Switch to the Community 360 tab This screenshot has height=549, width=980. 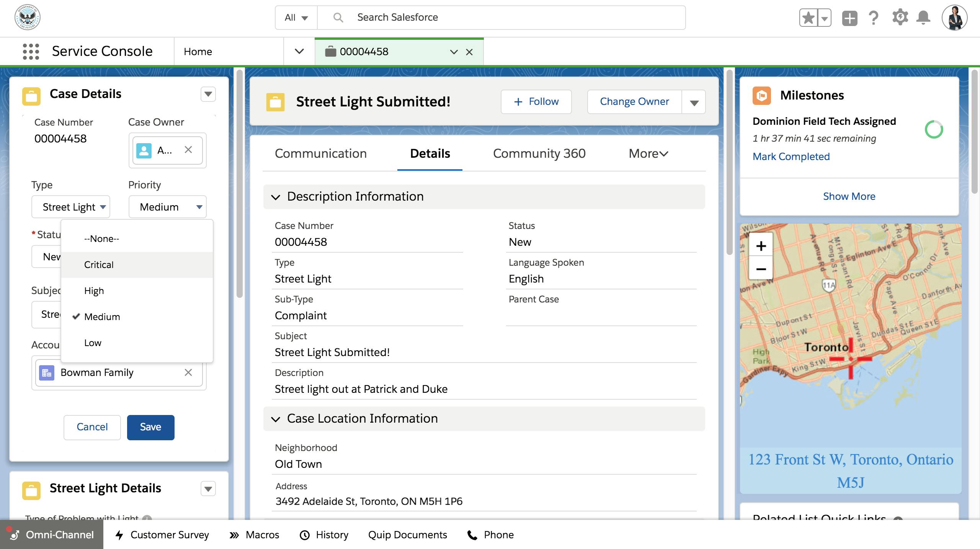[x=539, y=154]
